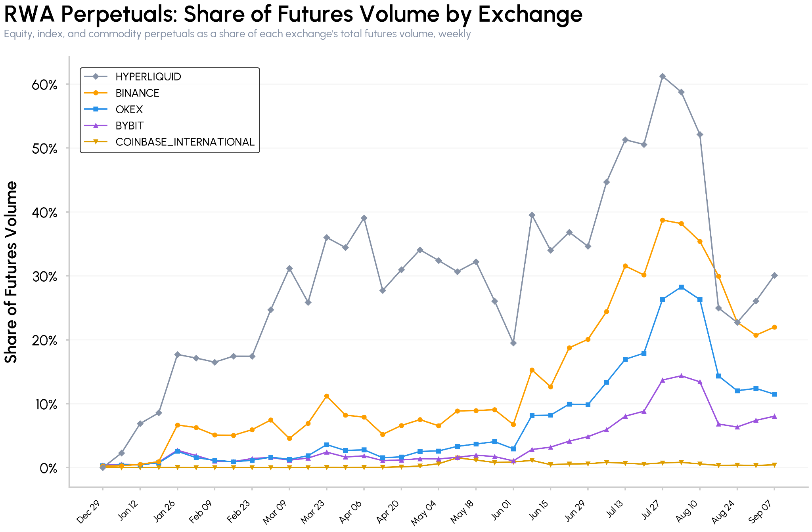Viewport: 812px width, 532px height.
Task: Click Hyperliquid's Jun 01 low diamond marker
Action: tap(513, 343)
